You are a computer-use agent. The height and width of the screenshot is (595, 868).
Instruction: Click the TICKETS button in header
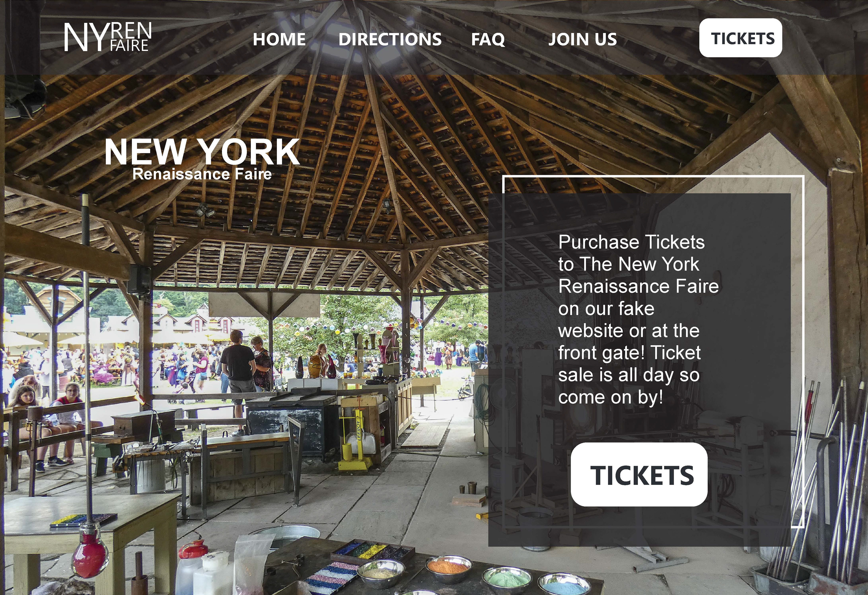pyautogui.click(x=741, y=38)
